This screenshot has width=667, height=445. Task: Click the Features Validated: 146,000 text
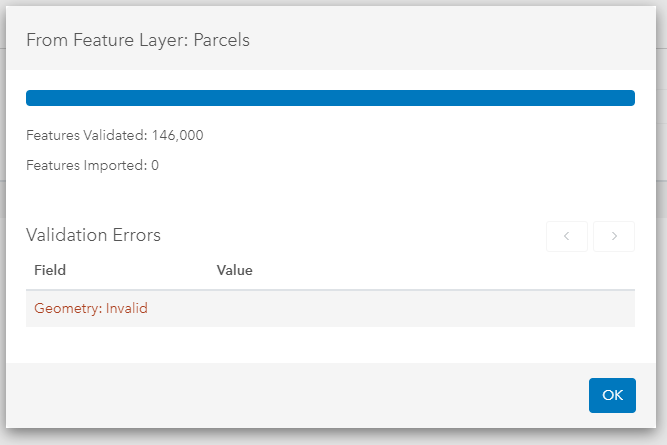[x=115, y=135]
